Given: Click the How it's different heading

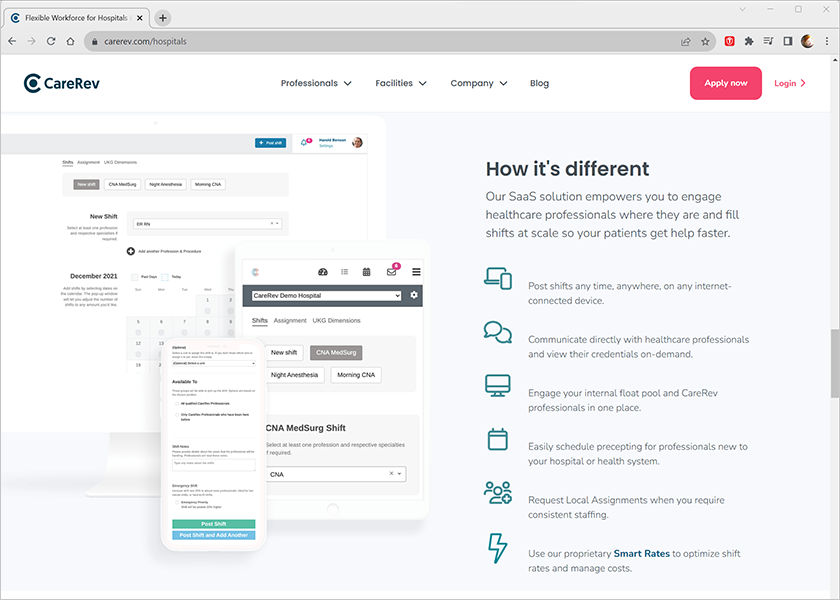Looking at the screenshot, I should (x=567, y=169).
